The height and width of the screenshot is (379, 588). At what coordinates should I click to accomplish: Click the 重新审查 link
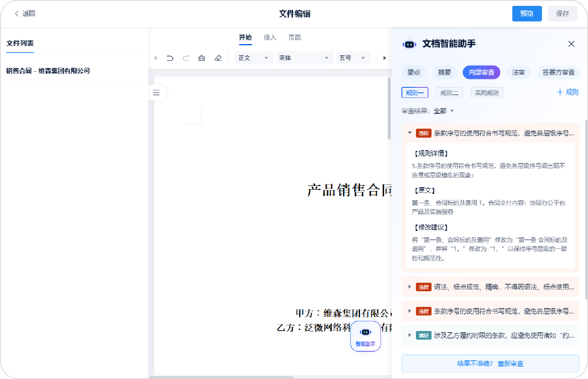[x=510, y=363]
